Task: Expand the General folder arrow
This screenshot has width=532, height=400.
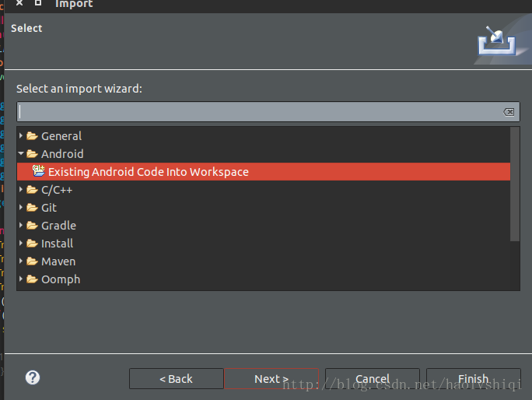Action: (x=21, y=136)
